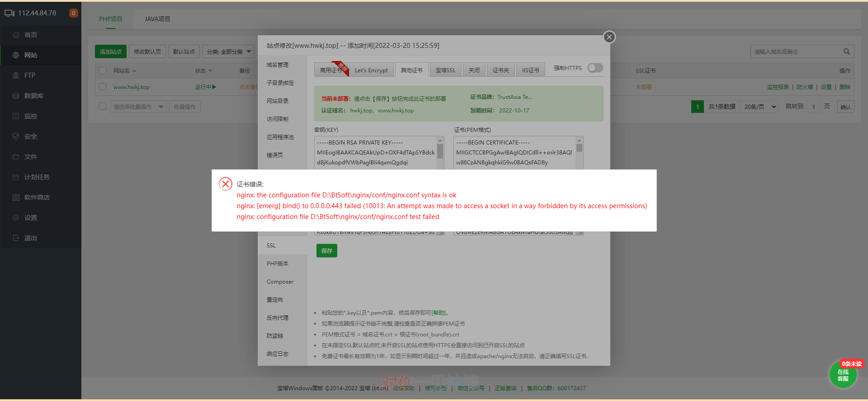Image resolution: width=868 pixels, height=401 pixels.
Task: Open the 在线客服 online support bubble
Action: (843, 374)
